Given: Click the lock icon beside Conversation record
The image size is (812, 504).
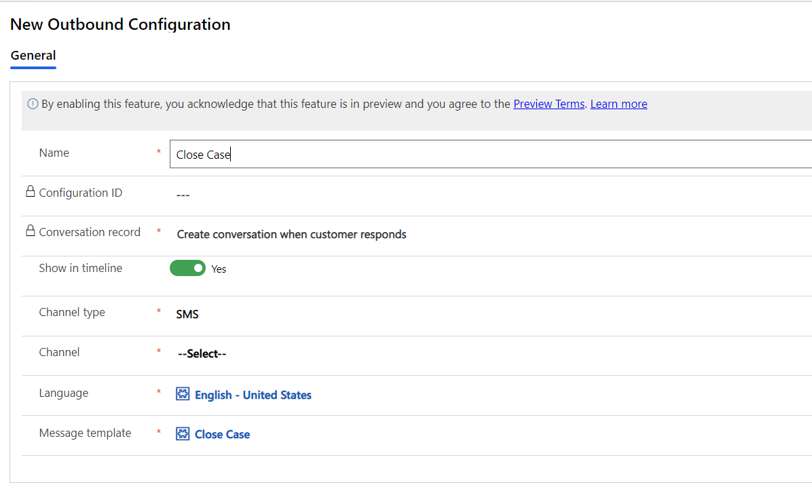Looking at the screenshot, I should click(30, 231).
